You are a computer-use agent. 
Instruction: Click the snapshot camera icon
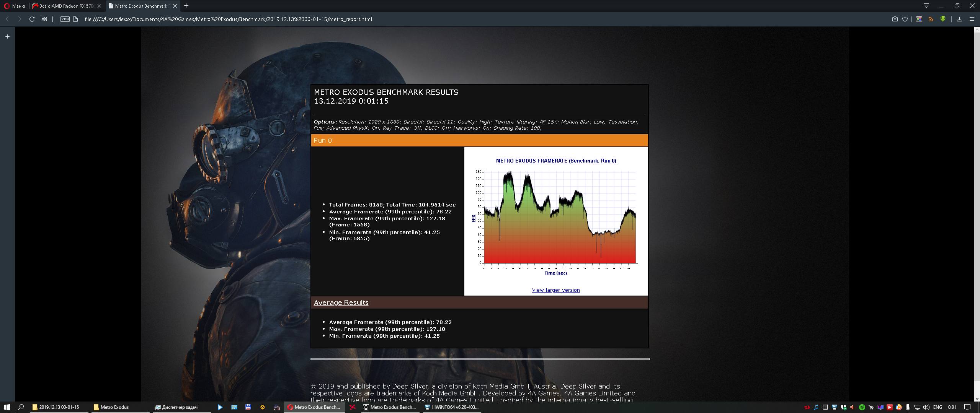point(895,19)
